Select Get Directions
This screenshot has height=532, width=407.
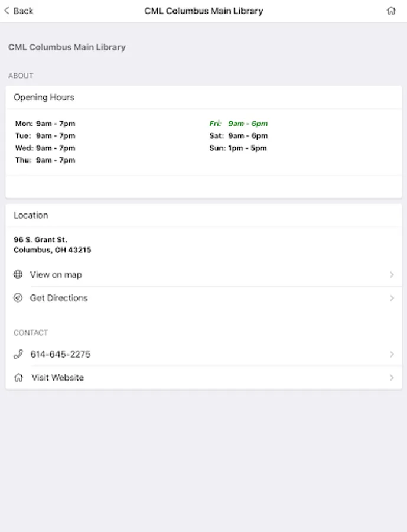click(59, 298)
